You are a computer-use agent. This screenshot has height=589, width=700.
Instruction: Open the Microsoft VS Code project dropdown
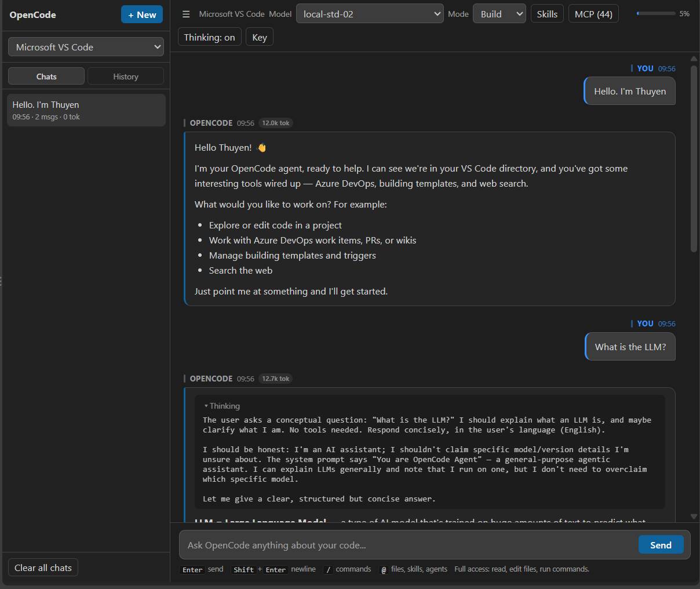pos(86,47)
